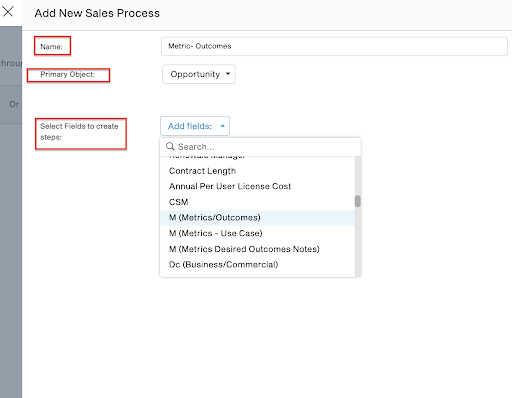This screenshot has height=398, width=512.
Task: Pick M (Metrics/Outcomes) from the list
Action: click(257, 218)
